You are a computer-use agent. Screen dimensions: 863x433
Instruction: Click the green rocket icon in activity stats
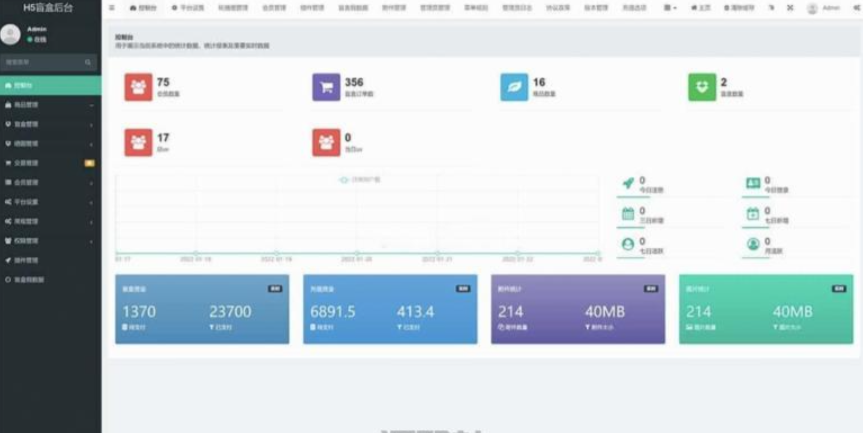click(628, 183)
